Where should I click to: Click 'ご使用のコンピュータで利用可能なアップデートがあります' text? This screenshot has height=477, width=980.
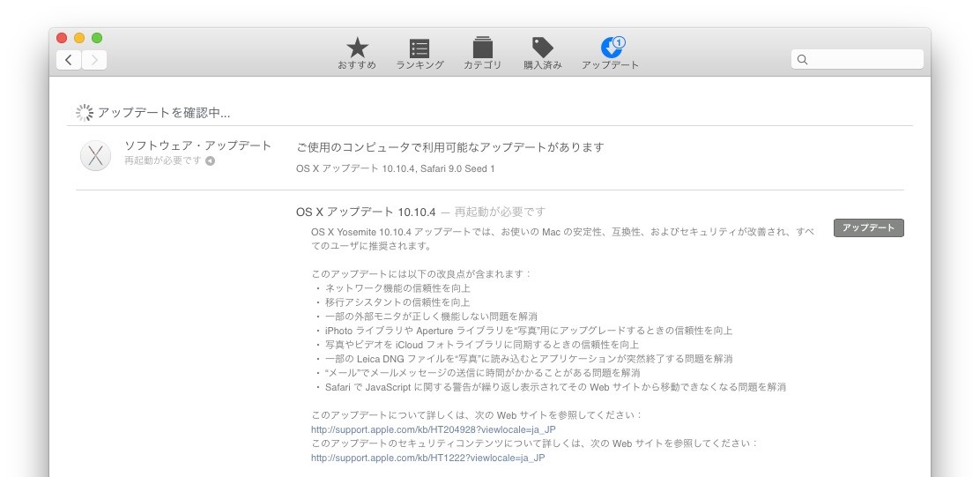pos(450,147)
